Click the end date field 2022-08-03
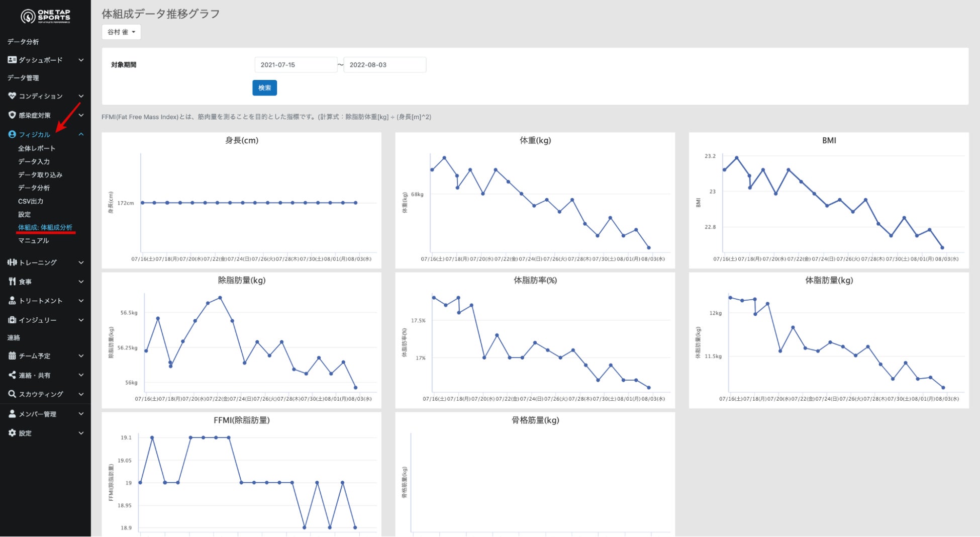980x537 pixels. tap(385, 65)
